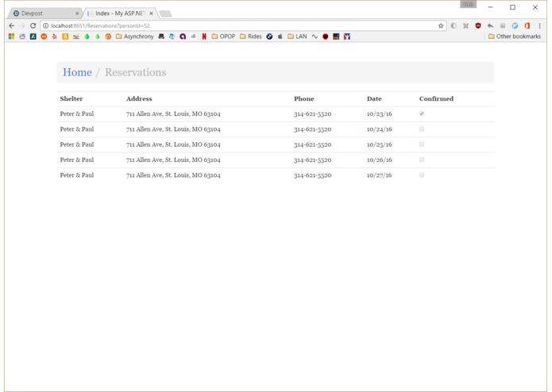The image size is (552, 392).
Task: Click the date 10/27/16
Action: (x=379, y=175)
